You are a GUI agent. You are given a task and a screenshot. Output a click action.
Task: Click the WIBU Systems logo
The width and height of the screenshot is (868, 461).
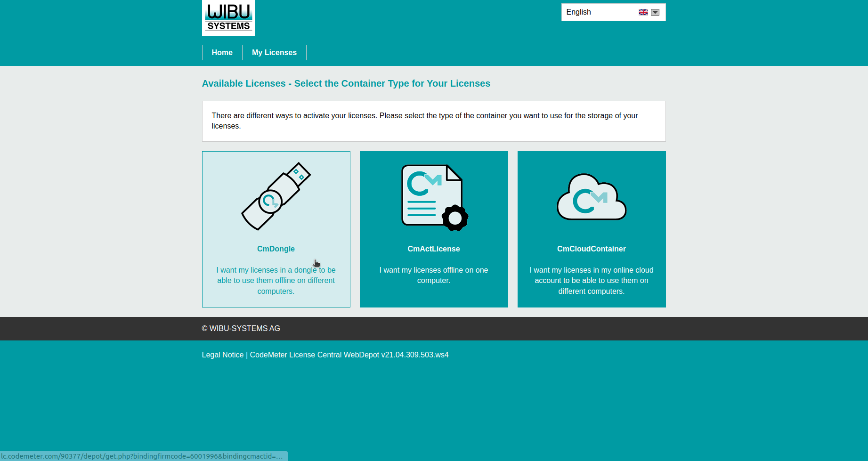pyautogui.click(x=228, y=18)
